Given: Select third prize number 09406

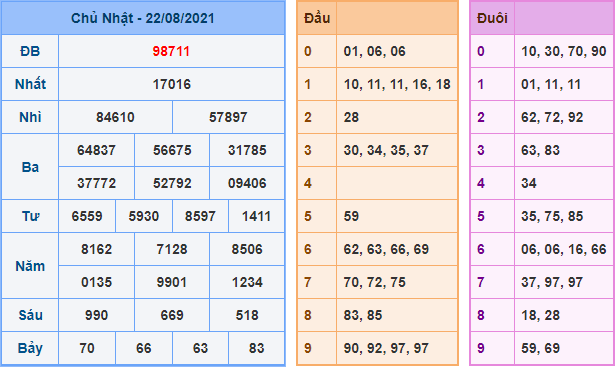Looking at the screenshot, I should point(247,183).
